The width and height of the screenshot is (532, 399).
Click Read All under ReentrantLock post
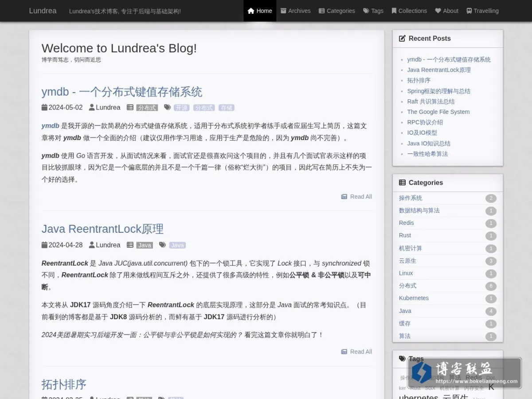[356, 352]
